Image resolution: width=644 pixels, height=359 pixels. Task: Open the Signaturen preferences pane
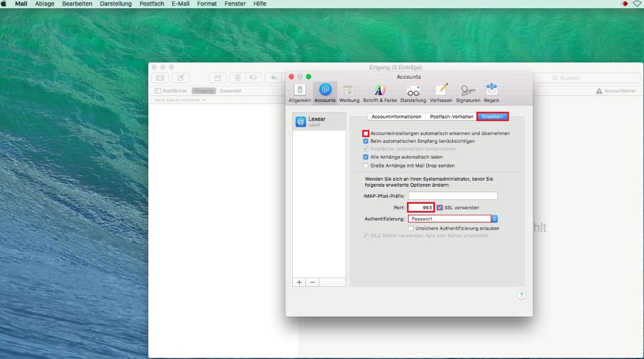click(x=468, y=93)
